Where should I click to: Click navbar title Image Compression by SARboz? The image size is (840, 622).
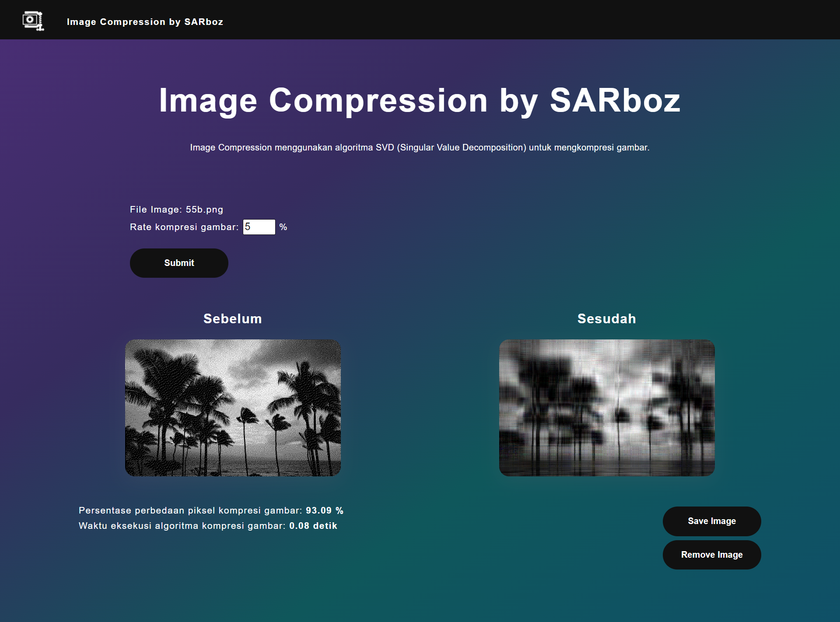coord(145,22)
